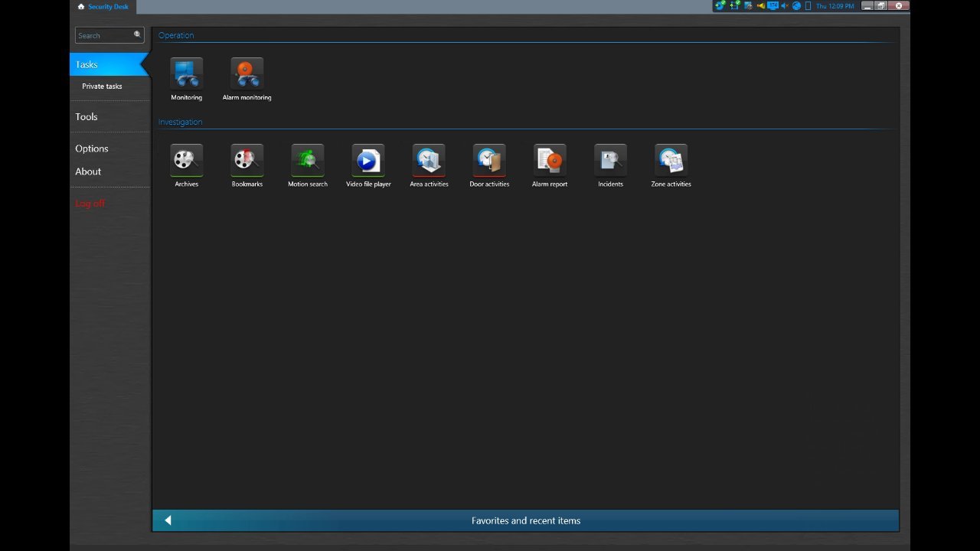Click the first connection status tray icon
The width and height of the screenshot is (980, 551).
click(x=720, y=6)
